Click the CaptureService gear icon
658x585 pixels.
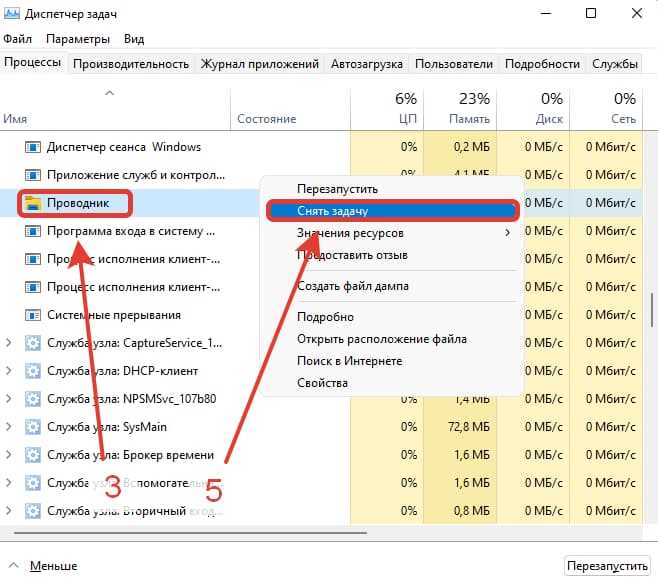(33, 343)
